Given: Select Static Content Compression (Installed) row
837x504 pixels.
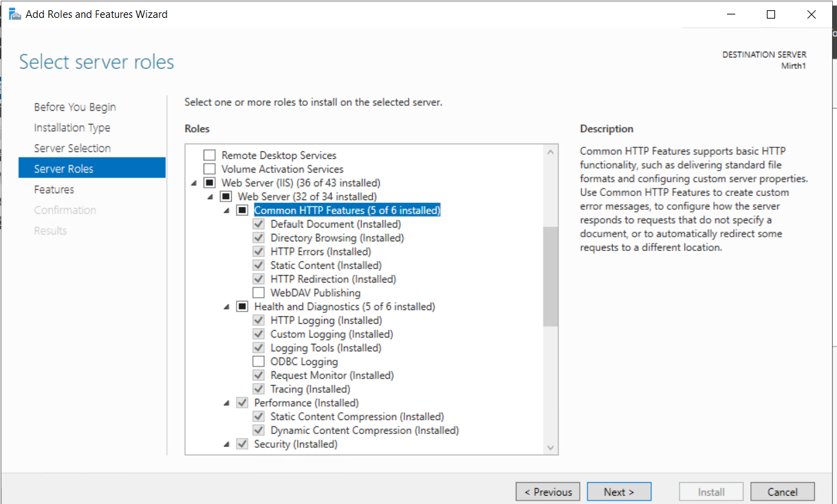Looking at the screenshot, I should coord(357,417).
